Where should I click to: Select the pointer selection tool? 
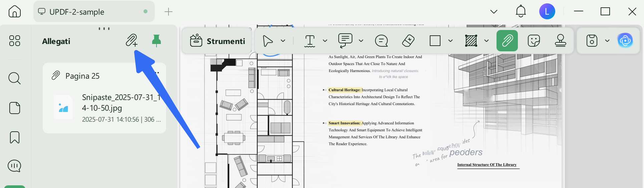268,41
